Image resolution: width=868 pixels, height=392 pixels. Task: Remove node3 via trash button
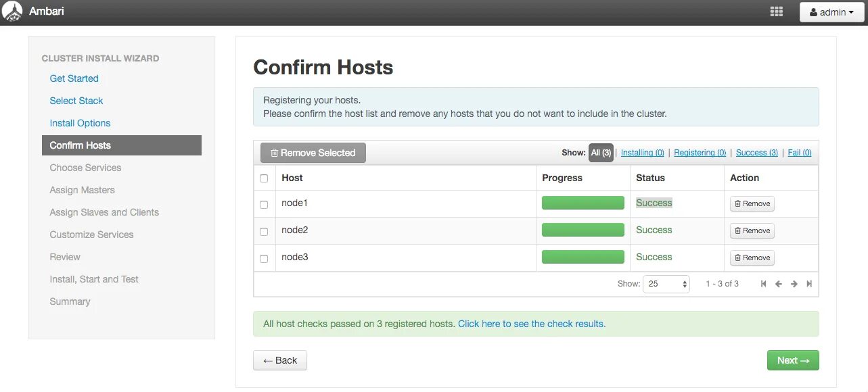(752, 258)
